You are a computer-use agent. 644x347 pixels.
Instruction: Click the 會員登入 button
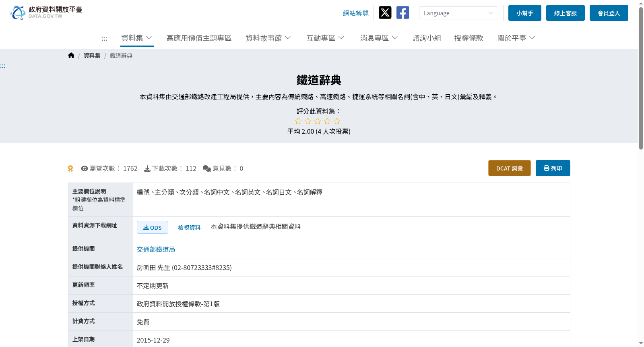tap(609, 13)
